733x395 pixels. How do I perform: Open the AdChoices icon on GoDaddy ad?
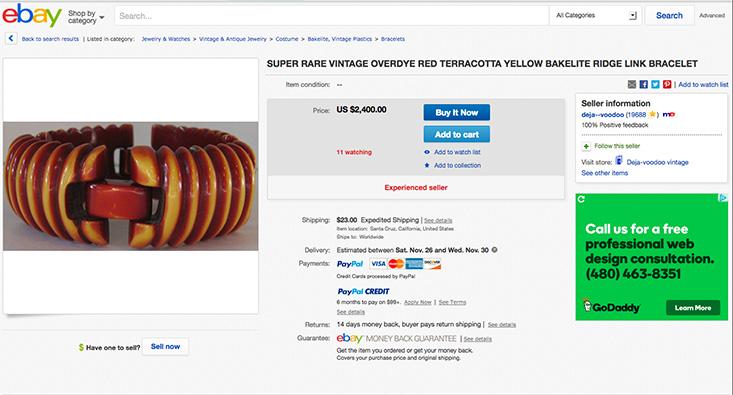coord(723,198)
